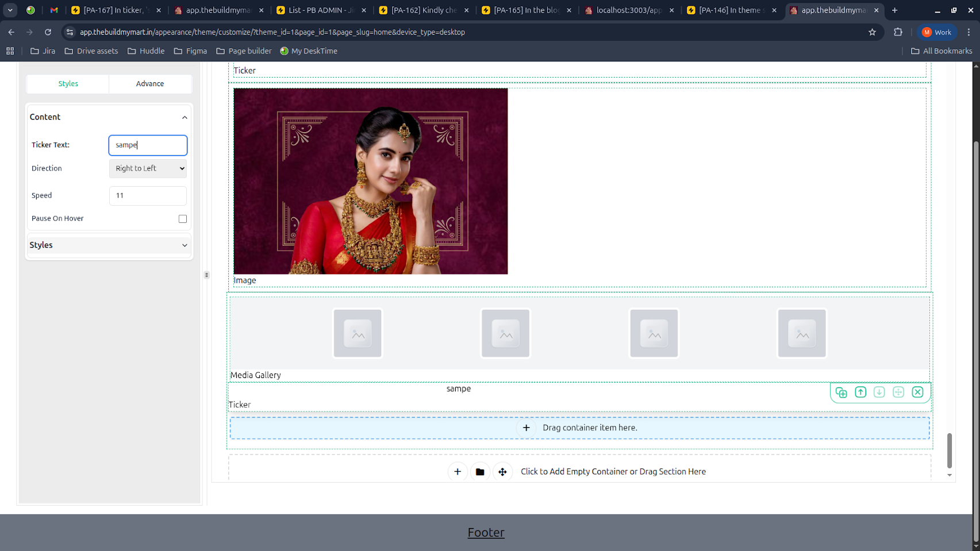The width and height of the screenshot is (980, 551).
Task: Select the first Media Gallery placeholder
Action: point(358,334)
